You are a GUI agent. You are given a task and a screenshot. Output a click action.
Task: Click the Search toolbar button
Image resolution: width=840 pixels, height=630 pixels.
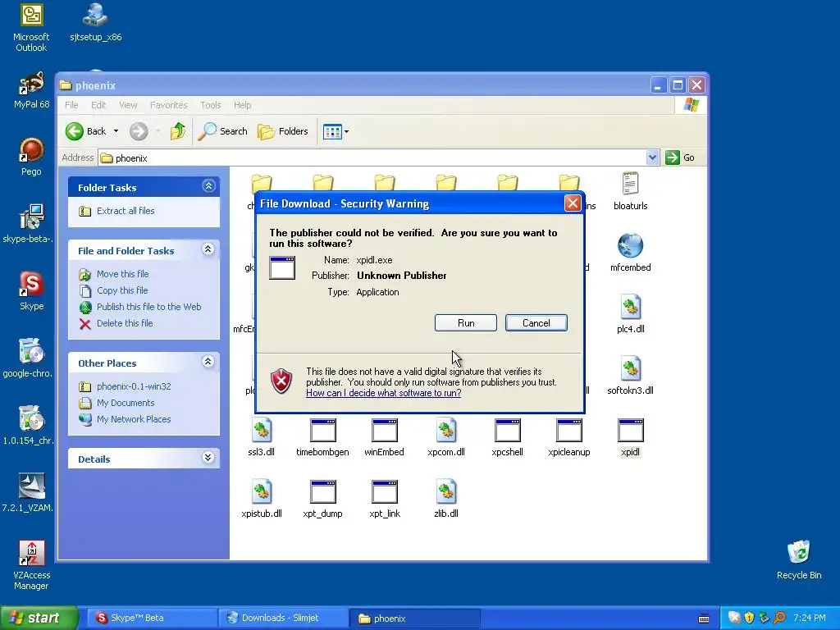coord(223,131)
